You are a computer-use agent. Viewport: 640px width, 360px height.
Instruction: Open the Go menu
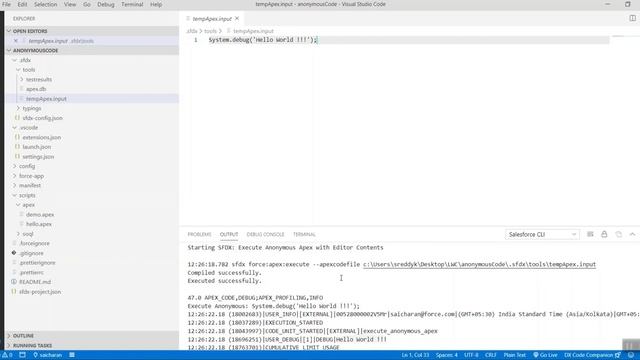tap(87, 4)
